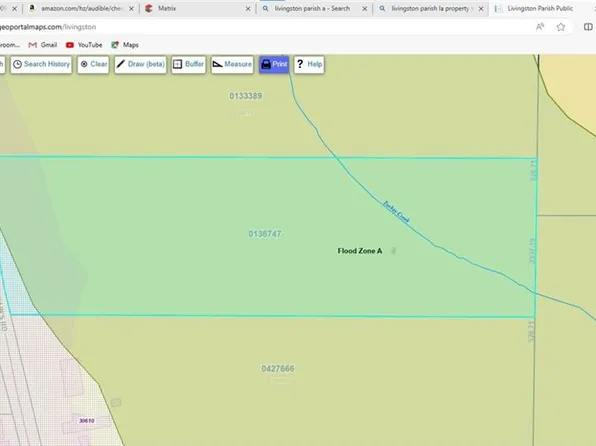The image size is (596, 446).
Task: Close the amazon.com audible tab
Action: pos(132,8)
